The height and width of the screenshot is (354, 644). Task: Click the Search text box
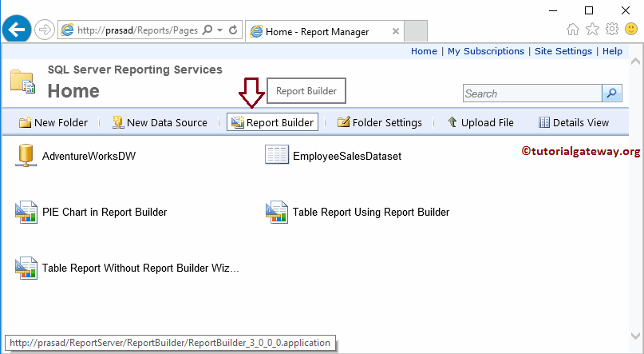(x=532, y=93)
